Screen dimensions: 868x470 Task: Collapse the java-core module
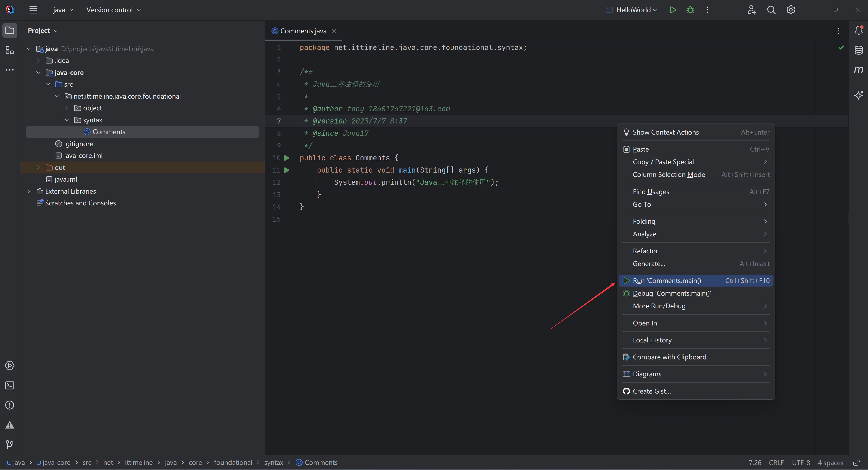pos(38,72)
